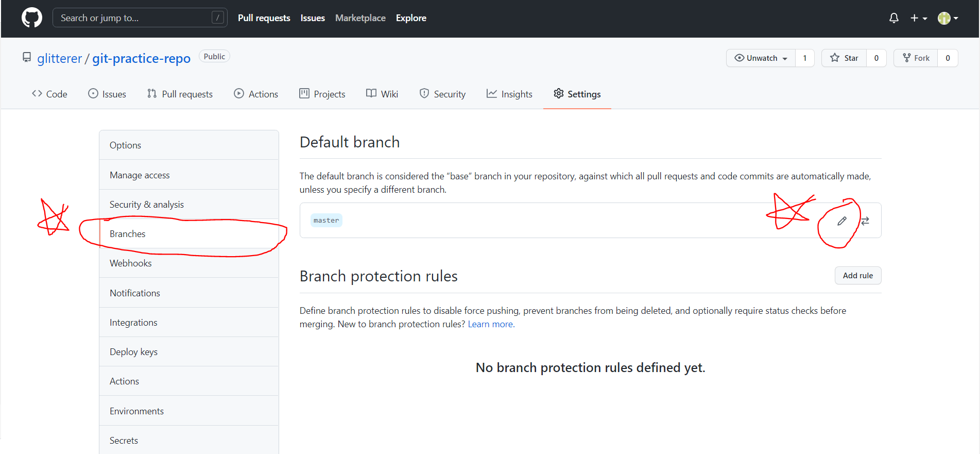Viewport: 980px width, 454px height.
Task: Open Manage access settings
Action: [189, 175]
